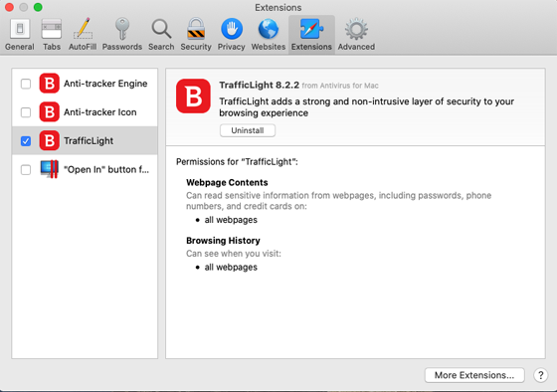This screenshot has height=392, width=557.
Task: Click the Anti-tracker Engine Bitdefender icon
Action: click(49, 84)
